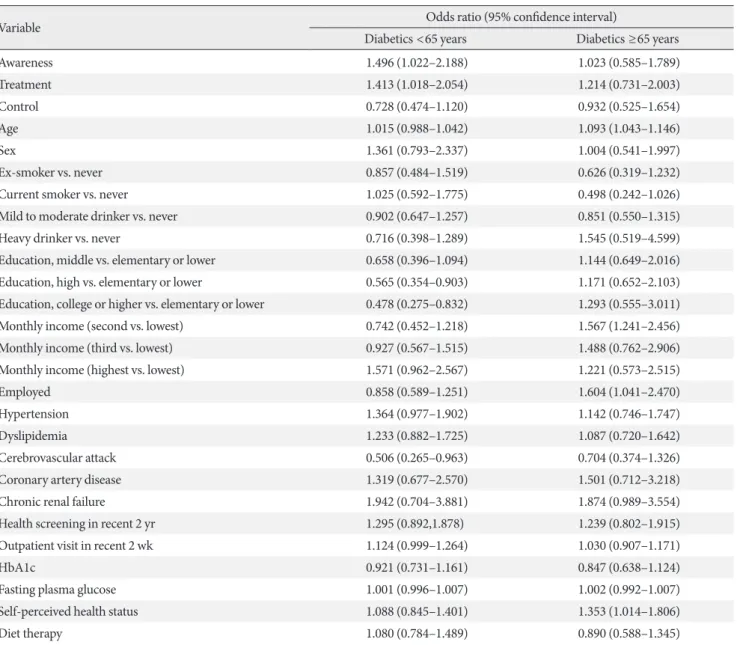Click the value 1.030 (0.907–1.171)
Viewport: 737px width, 645px height.
(629, 546)
